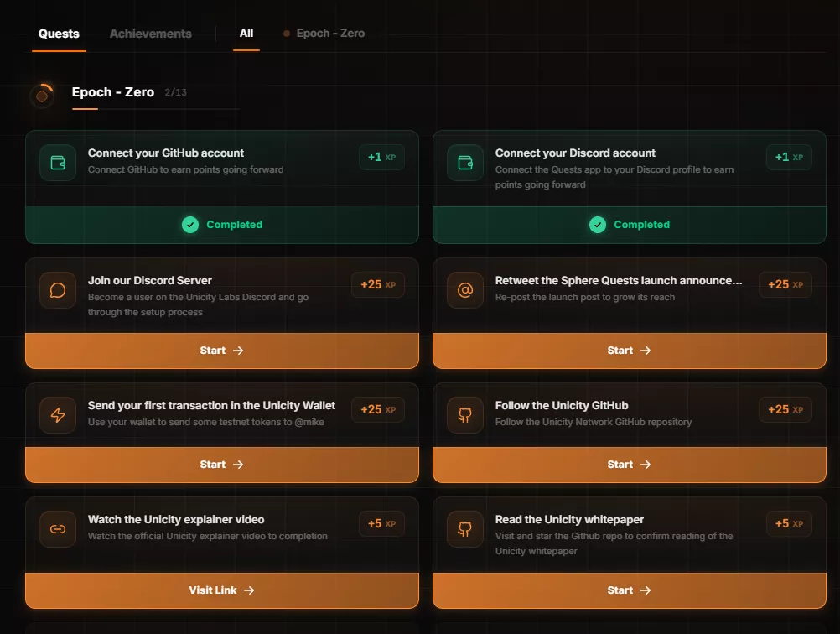The width and height of the screenshot is (840, 634).
Task: Start the Follow the Unicity GitHub quest
Action: 629,465
